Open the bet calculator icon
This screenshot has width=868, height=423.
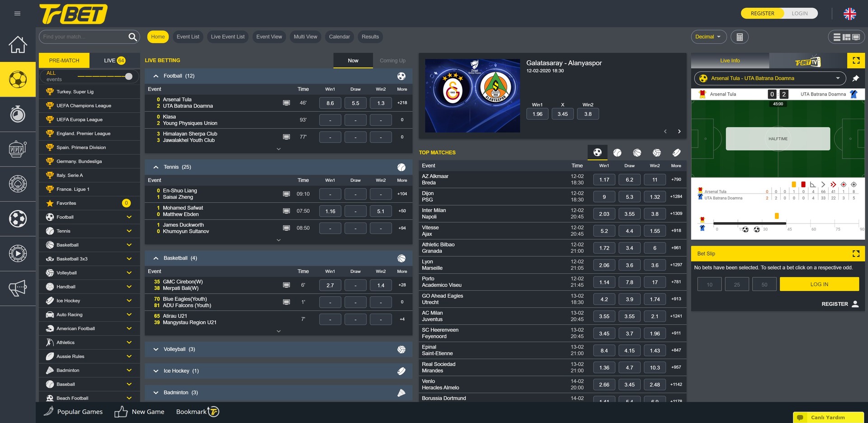[740, 37]
